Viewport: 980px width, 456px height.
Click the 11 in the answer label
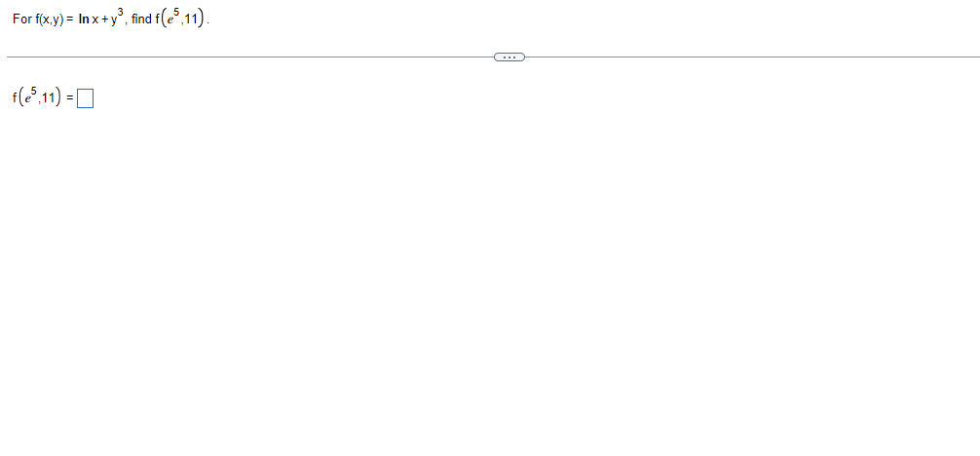click(48, 97)
